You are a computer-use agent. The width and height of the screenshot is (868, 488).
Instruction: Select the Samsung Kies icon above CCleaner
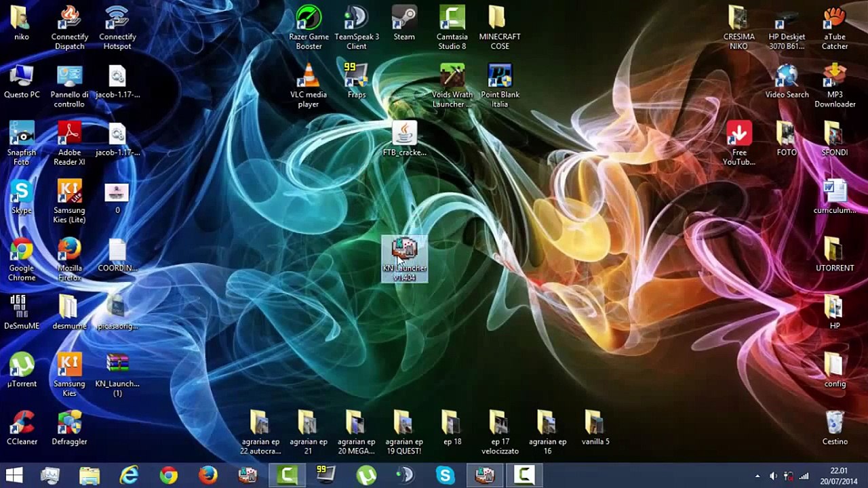(x=69, y=374)
